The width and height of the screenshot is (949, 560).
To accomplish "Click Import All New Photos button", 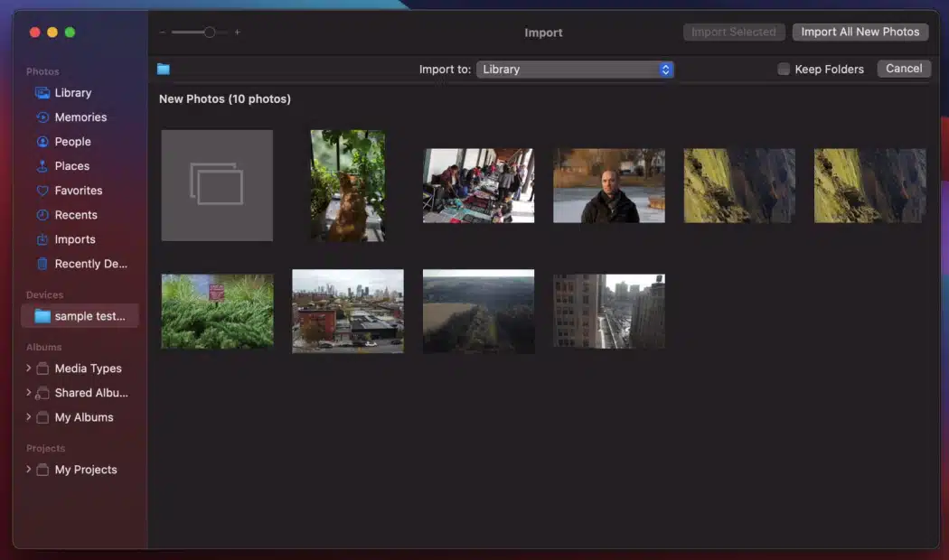I will tap(860, 32).
